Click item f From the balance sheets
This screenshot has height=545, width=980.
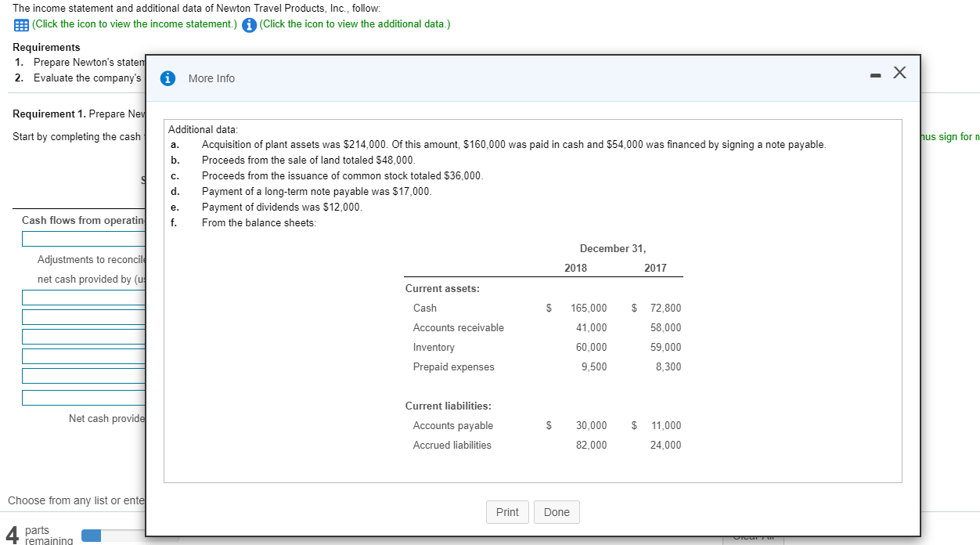pos(259,223)
